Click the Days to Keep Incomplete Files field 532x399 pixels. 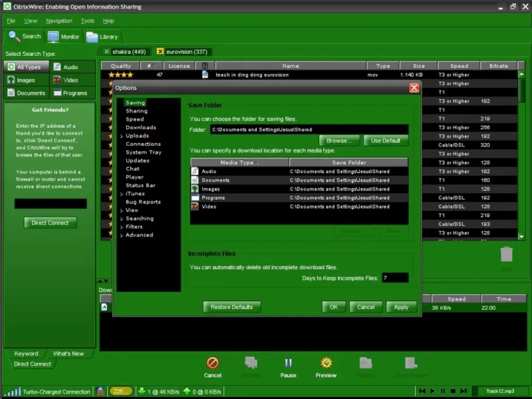395,278
